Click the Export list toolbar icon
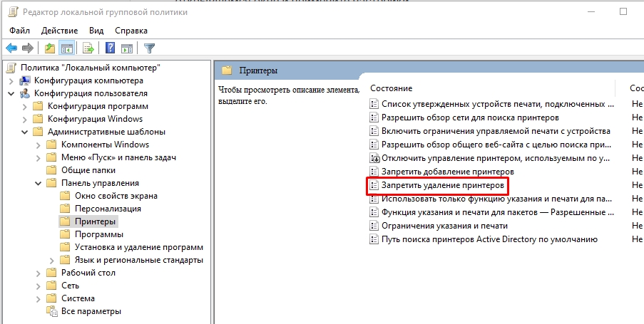 tap(88, 48)
